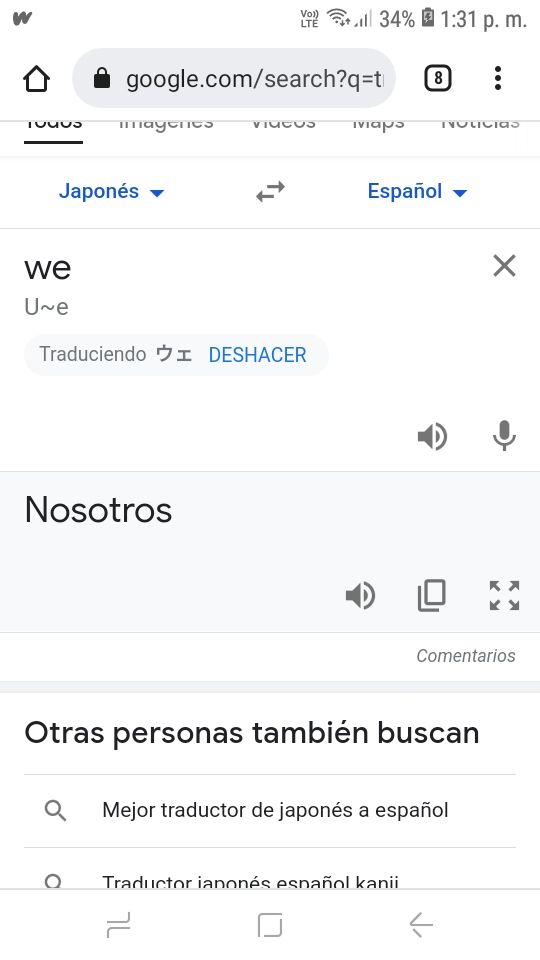Open the Japonés source language dropdown

(111, 192)
